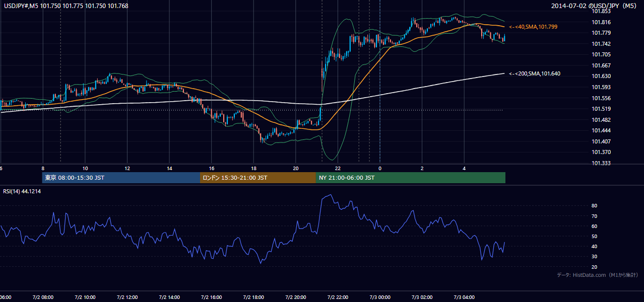
Task: Select the 40 SMA 101.799 label
Action: pos(533,26)
